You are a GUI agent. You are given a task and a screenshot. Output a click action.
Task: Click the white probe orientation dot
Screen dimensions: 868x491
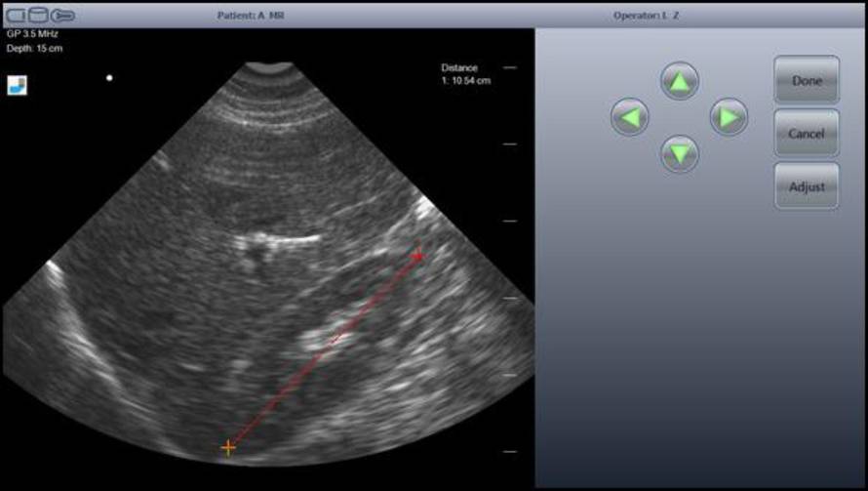coord(109,78)
